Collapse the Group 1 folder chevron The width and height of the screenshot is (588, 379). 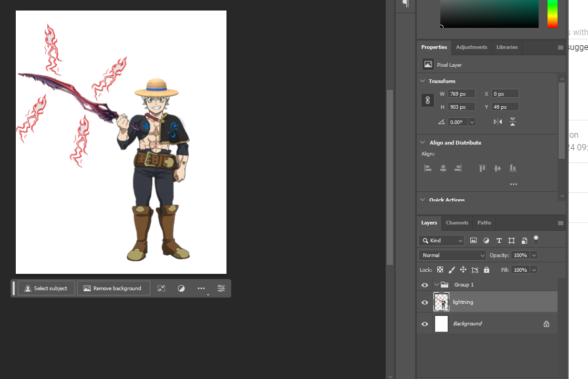click(437, 285)
